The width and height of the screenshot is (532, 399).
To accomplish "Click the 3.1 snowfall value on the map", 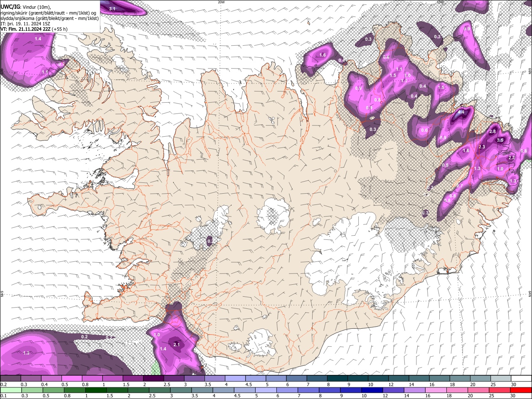I will [x=112, y=9].
